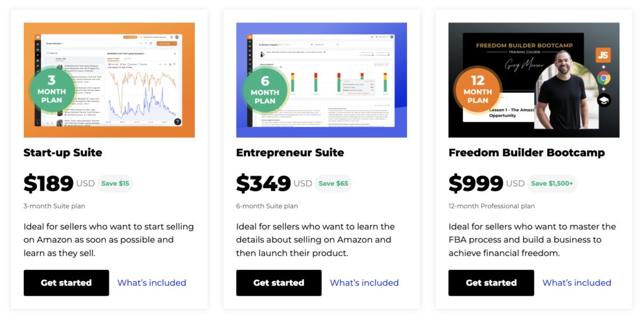The image size is (644, 319).
Task: Click the Freedom Builder Bootcamp course image
Action: click(534, 80)
